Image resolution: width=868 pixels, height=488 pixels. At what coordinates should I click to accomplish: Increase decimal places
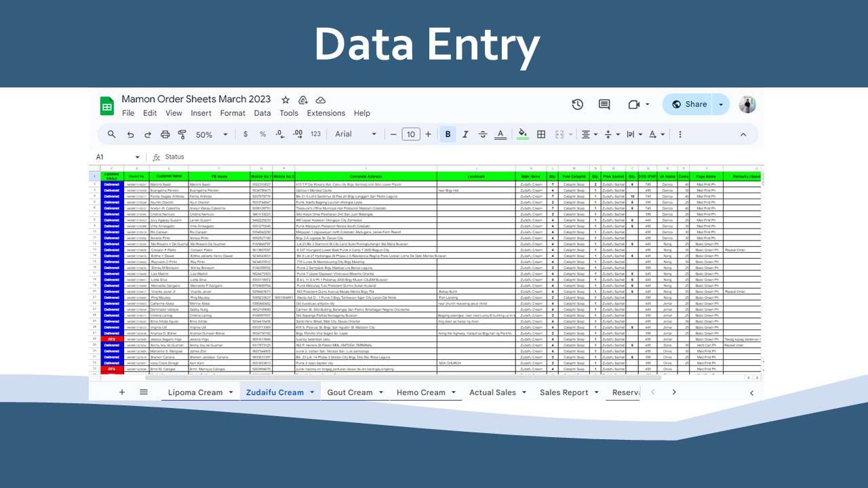tap(298, 134)
